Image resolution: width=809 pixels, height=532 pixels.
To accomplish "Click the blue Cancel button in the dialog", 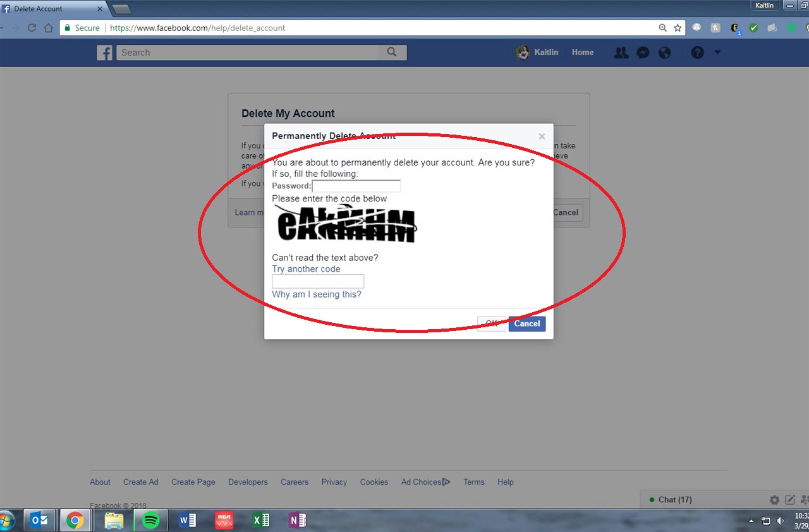I will click(x=527, y=323).
